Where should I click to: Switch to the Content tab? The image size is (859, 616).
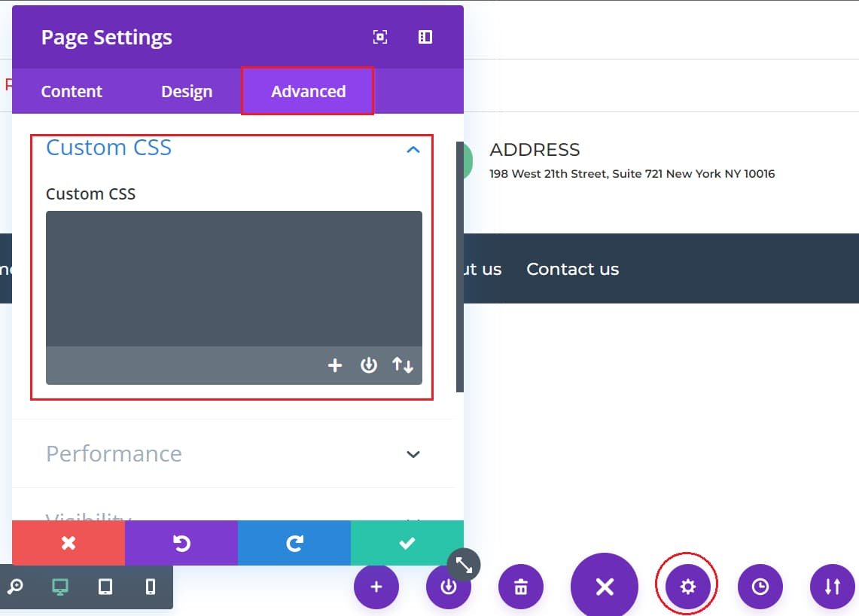(x=72, y=91)
